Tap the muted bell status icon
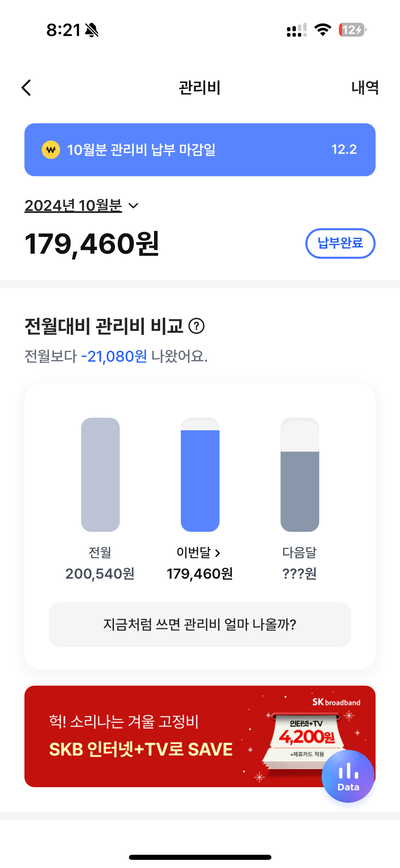The image size is (400, 868). coord(92,30)
